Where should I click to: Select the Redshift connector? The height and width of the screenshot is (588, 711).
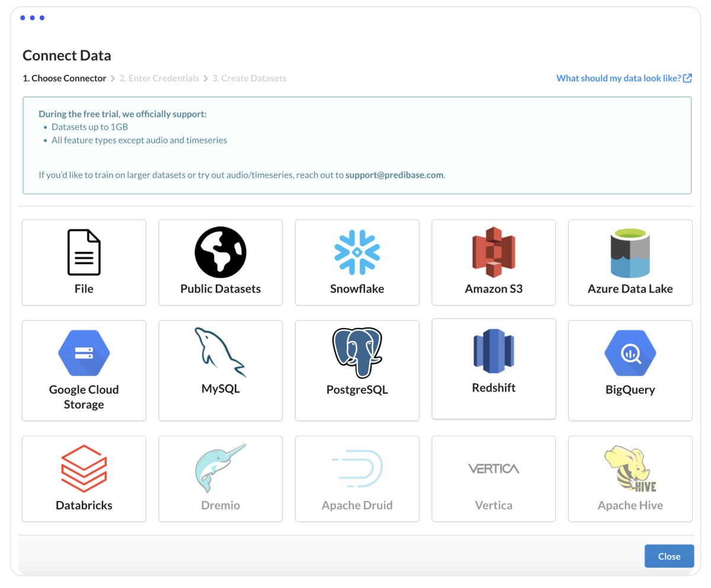point(493,369)
